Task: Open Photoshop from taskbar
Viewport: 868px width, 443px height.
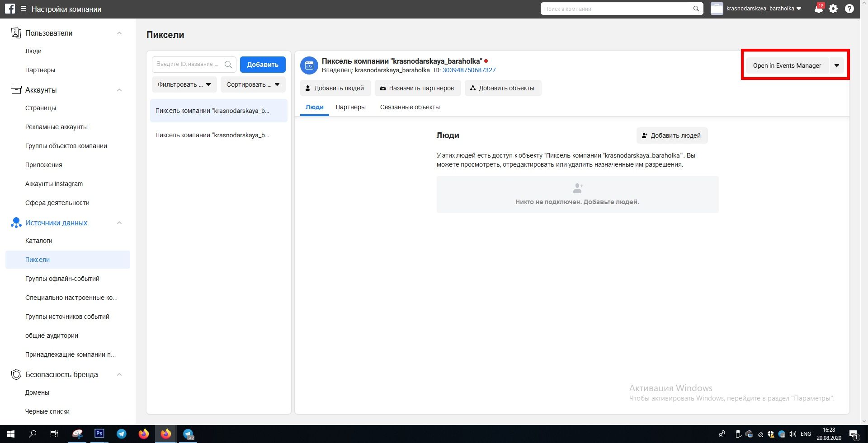Action: point(99,434)
